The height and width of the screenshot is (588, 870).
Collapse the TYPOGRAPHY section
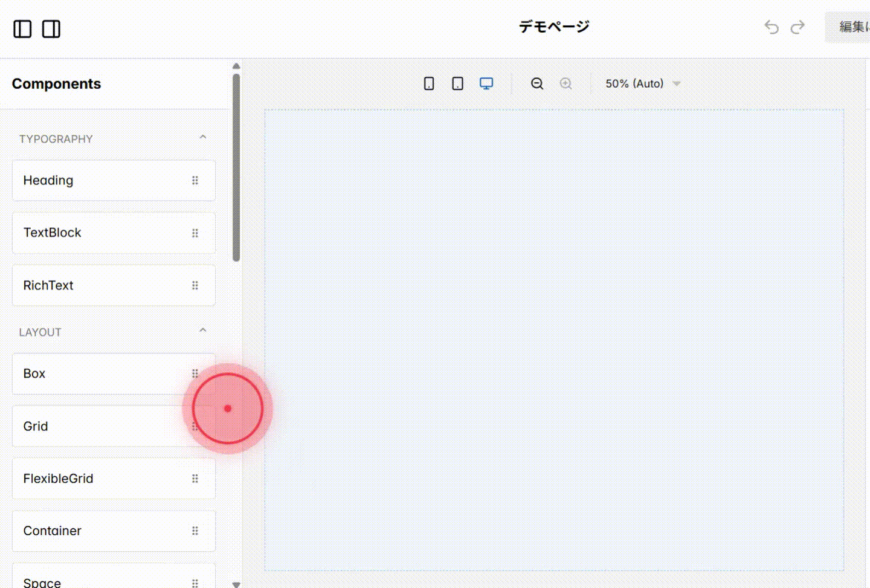point(203,137)
